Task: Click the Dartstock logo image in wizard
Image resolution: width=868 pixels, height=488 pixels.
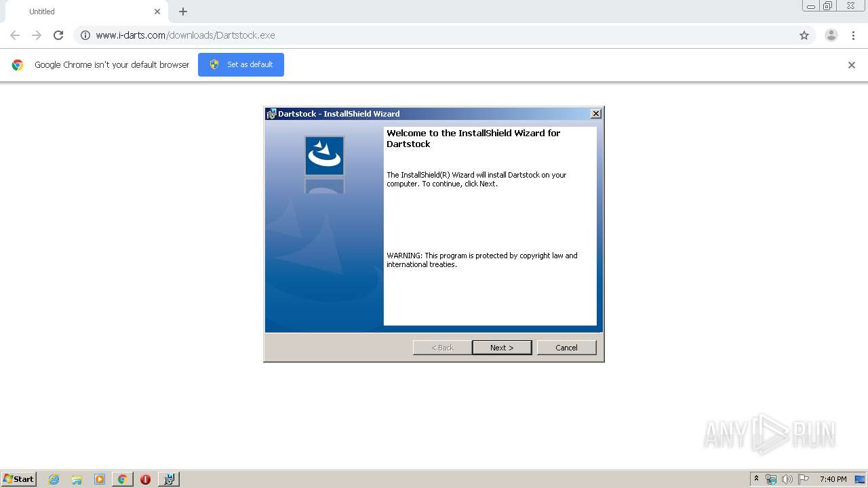Action: (x=324, y=155)
